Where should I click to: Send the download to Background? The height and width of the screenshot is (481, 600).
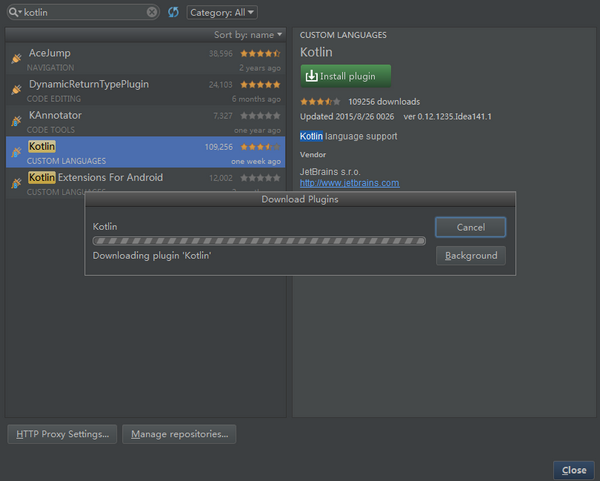click(x=471, y=256)
